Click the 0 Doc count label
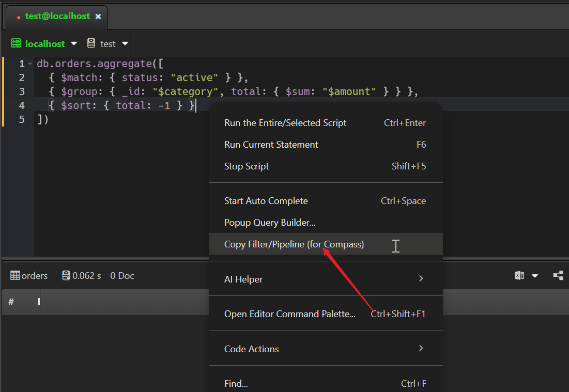Viewport: 569px width, 392px height. click(x=122, y=276)
